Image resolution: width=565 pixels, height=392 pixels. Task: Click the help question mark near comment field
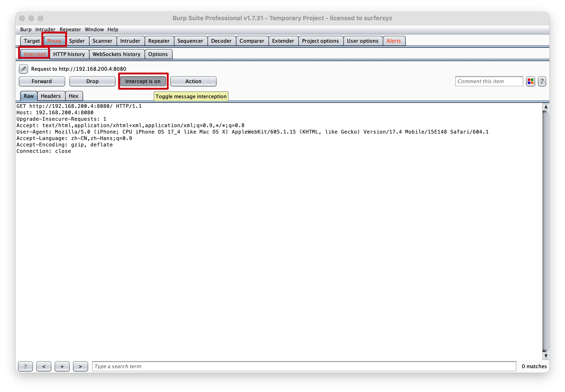coord(541,81)
